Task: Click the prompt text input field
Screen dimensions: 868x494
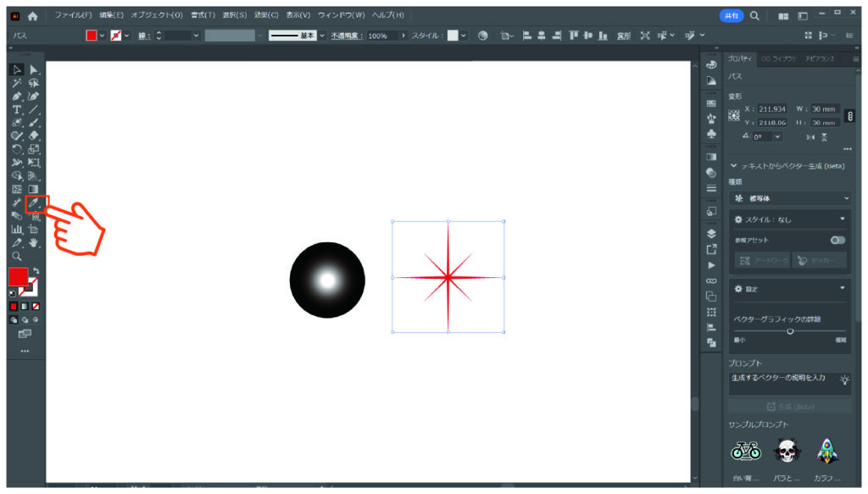Action: [x=790, y=383]
